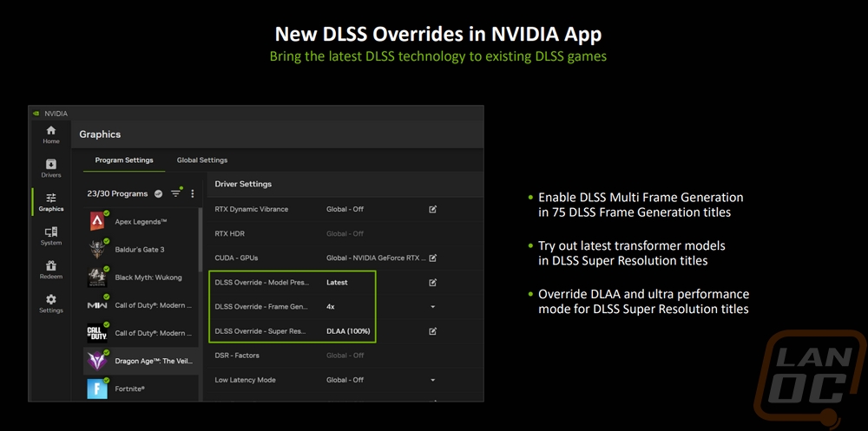Switch to the Program Settings tab
The width and height of the screenshot is (868, 431).
(x=124, y=160)
